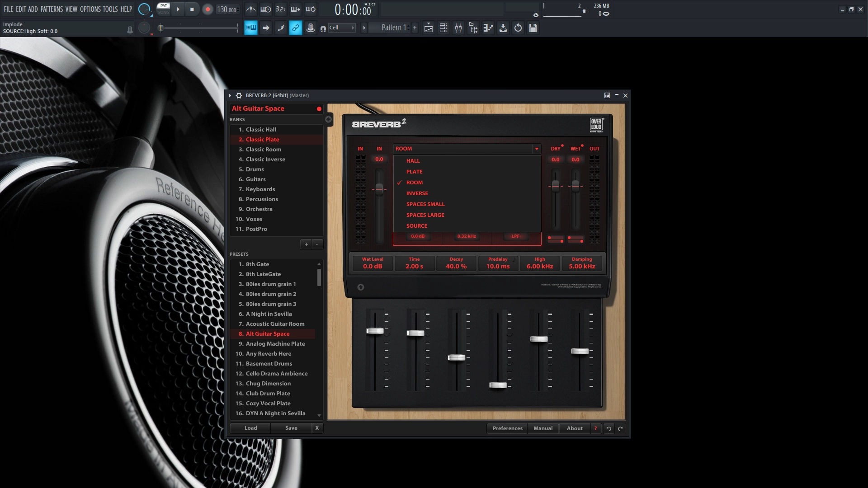Image resolution: width=868 pixels, height=488 pixels.
Task: Collapse the ROOM dropdown arrow
Action: click(x=537, y=149)
